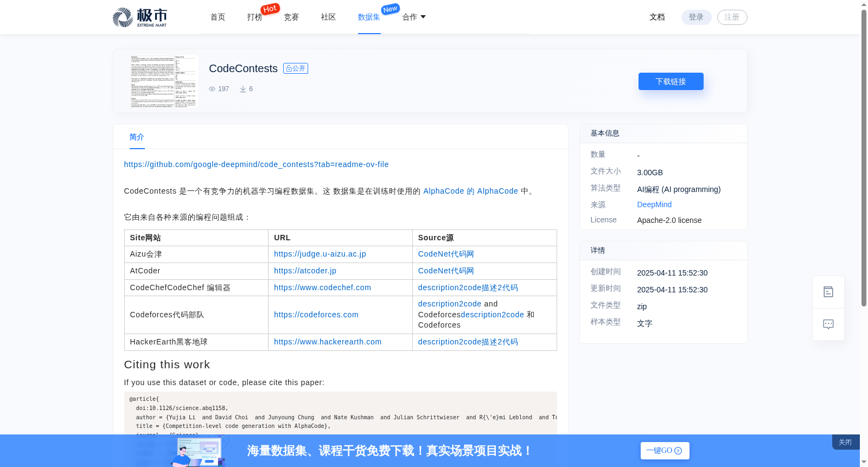
Task: Open the 竞赛 menu item
Action: (x=292, y=17)
